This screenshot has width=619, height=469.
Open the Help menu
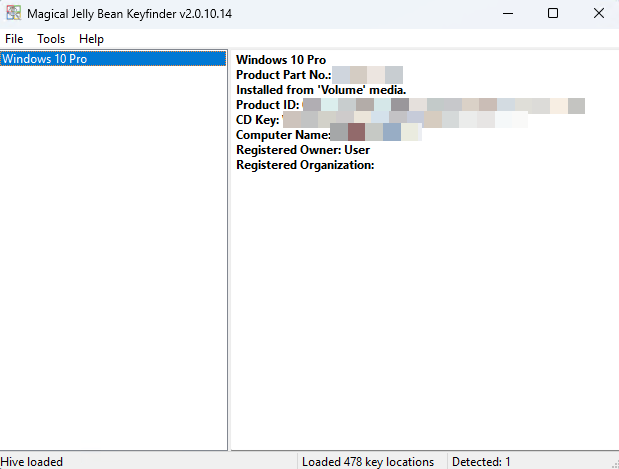[x=91, y=39]
